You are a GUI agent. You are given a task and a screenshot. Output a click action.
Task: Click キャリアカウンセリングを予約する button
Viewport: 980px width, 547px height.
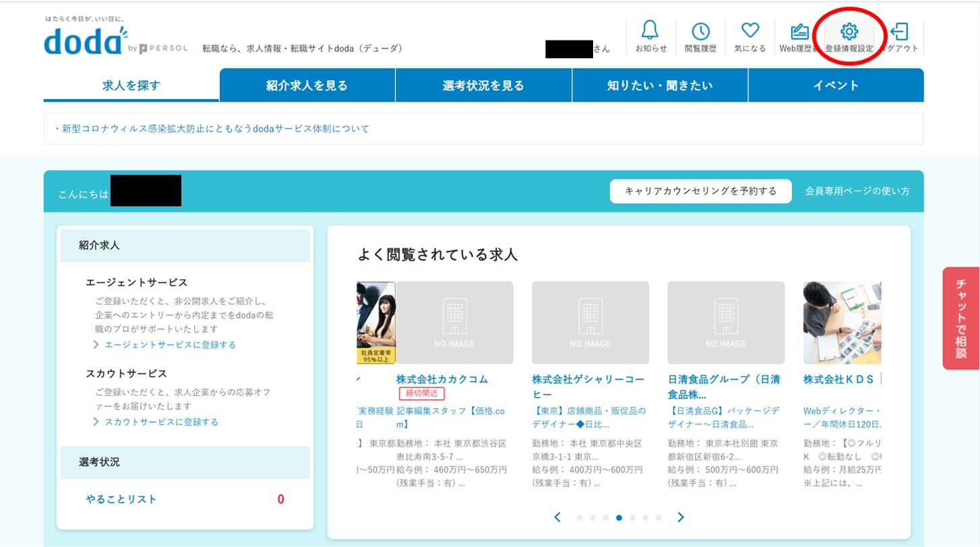pos(701,191)
